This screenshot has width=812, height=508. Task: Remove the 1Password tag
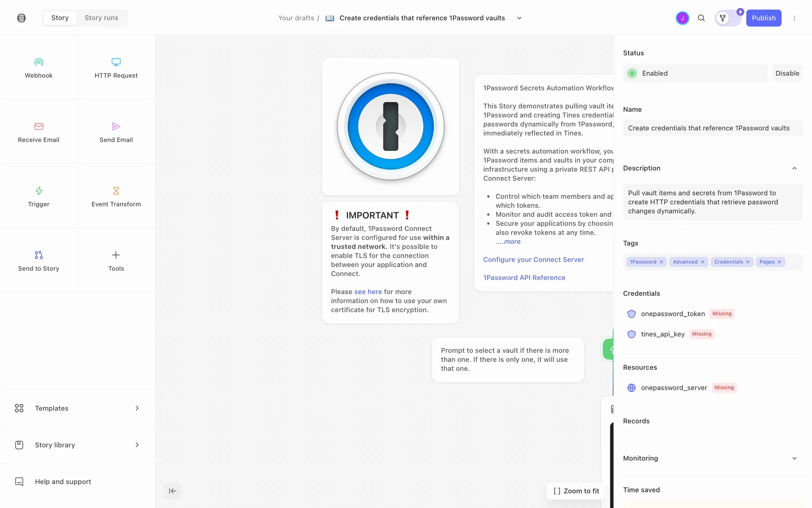pos(661,262)
